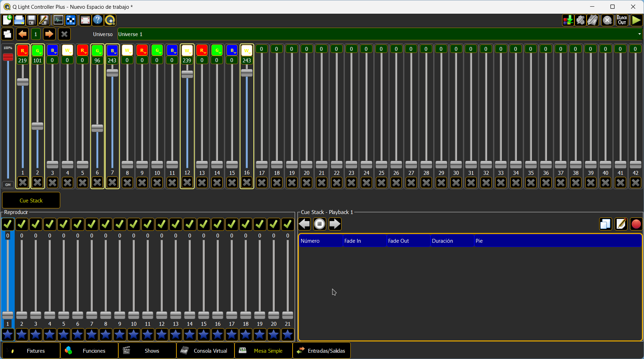Open live edit of virtual console
This screenshot has width=644, height=359.
593,20
